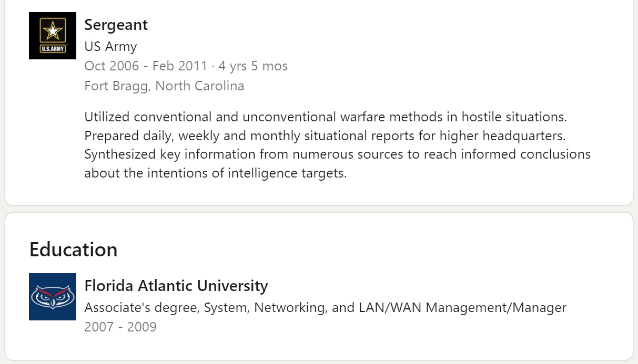Select the Sergeant job title
The width and height of the screenshot is (638, 364).
click(x=116, y=25)
